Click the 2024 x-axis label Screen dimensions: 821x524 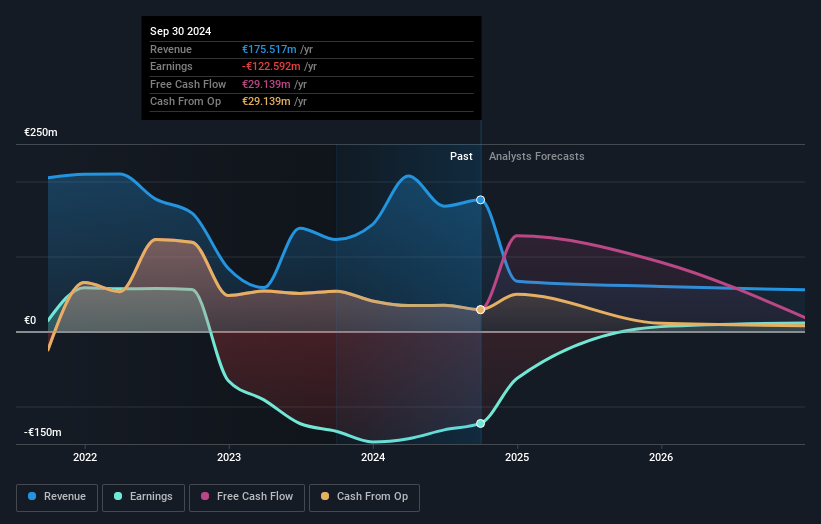[x=373, y=458]
